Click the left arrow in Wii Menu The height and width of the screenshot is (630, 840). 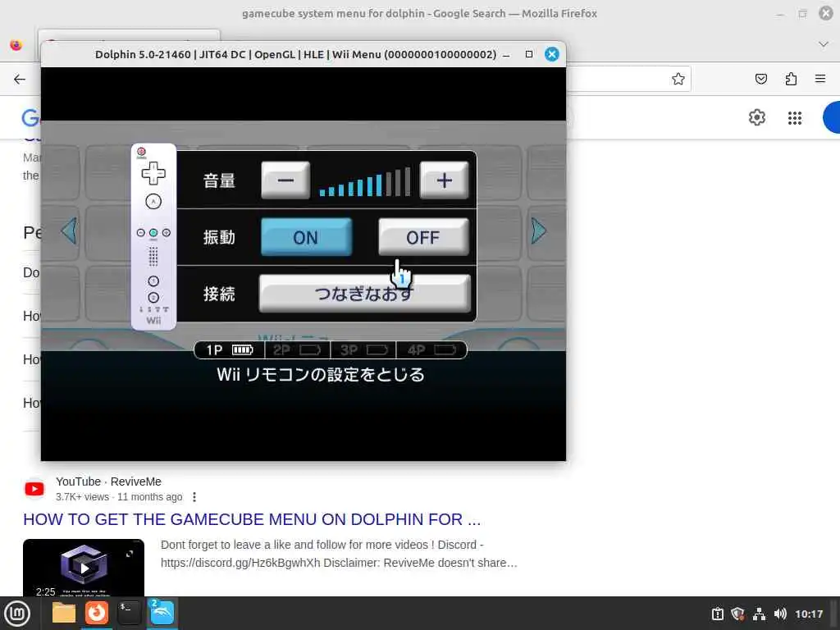[69, 231]
